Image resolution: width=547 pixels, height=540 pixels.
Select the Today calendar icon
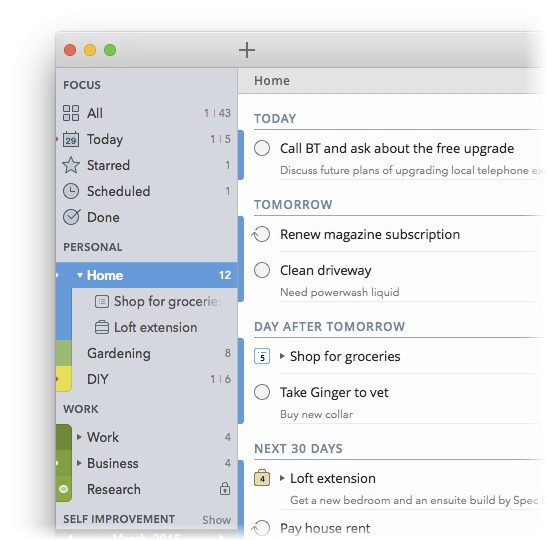(x=71, y=139)
